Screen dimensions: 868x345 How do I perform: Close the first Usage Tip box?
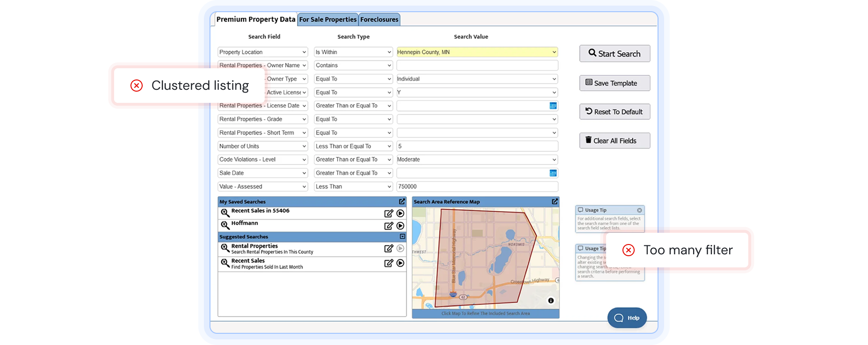pos(639,210)
